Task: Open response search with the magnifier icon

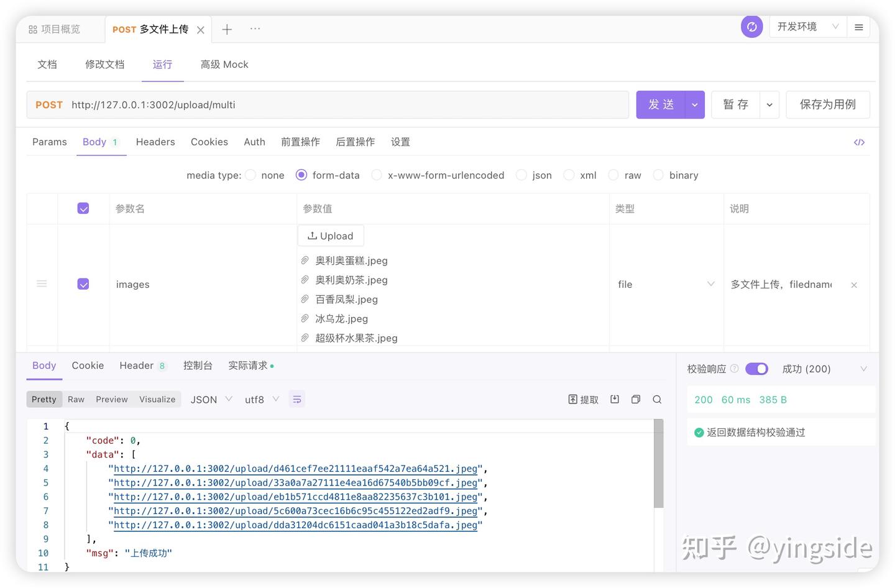Action: 657,399
